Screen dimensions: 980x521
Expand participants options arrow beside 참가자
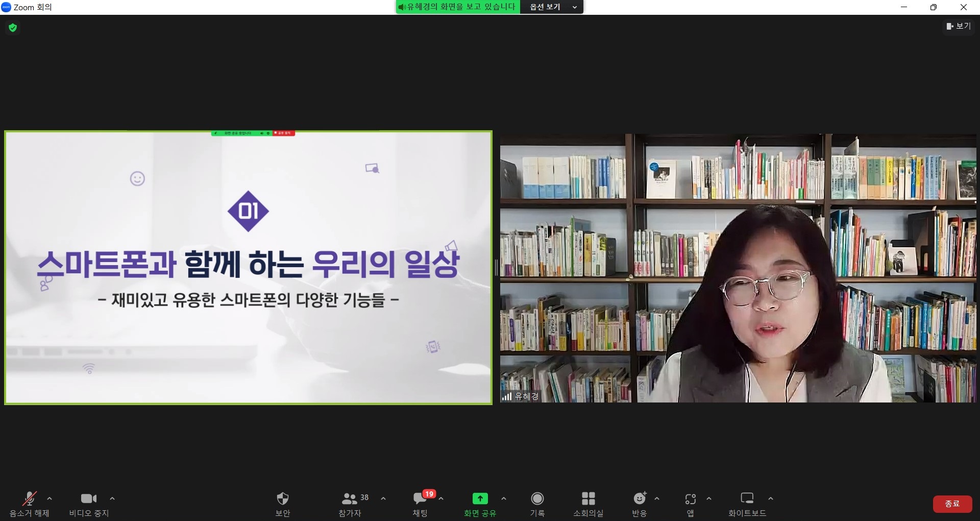point(383,499)
